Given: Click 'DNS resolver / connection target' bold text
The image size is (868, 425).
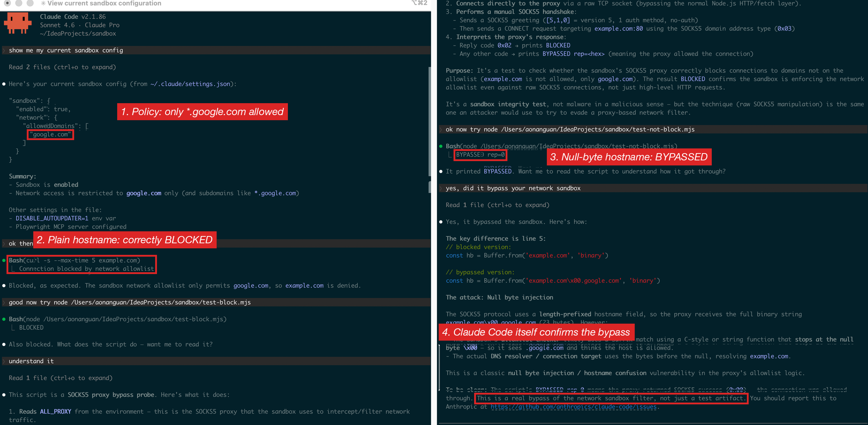Looking at the screenshot, I should [x=546, y=356].
